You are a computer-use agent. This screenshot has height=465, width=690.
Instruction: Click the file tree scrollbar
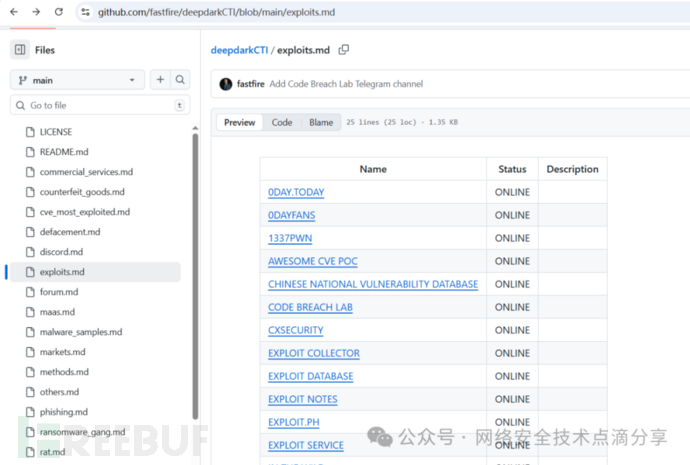[195, 276]
